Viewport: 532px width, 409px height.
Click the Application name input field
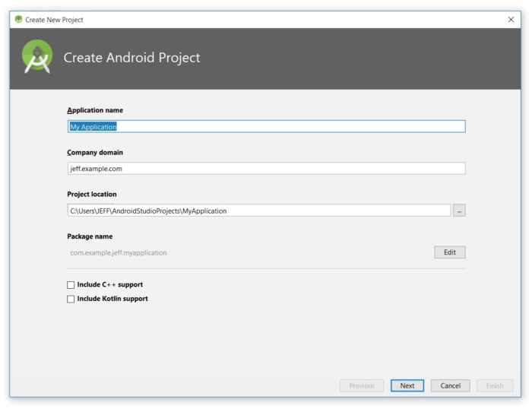266,127
